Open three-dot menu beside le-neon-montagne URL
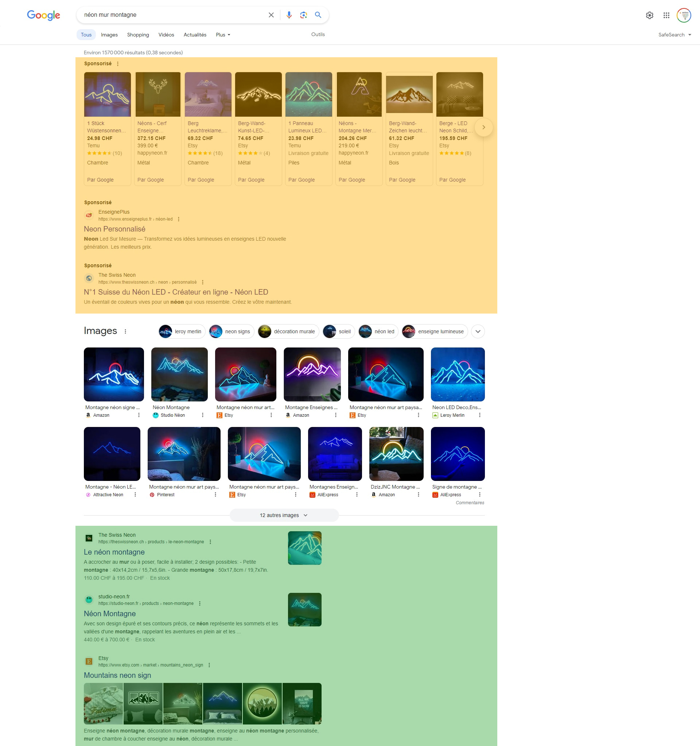 (x=210, y=542)
